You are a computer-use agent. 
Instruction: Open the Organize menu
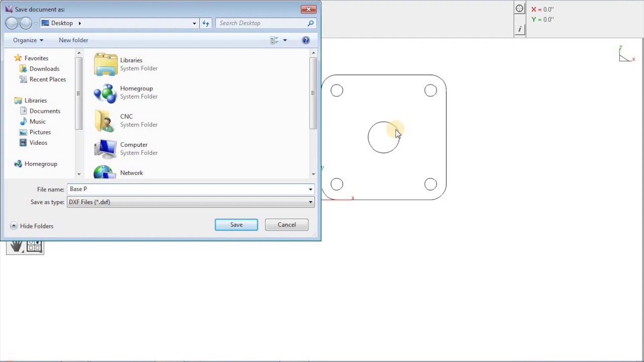coord(28,40)
